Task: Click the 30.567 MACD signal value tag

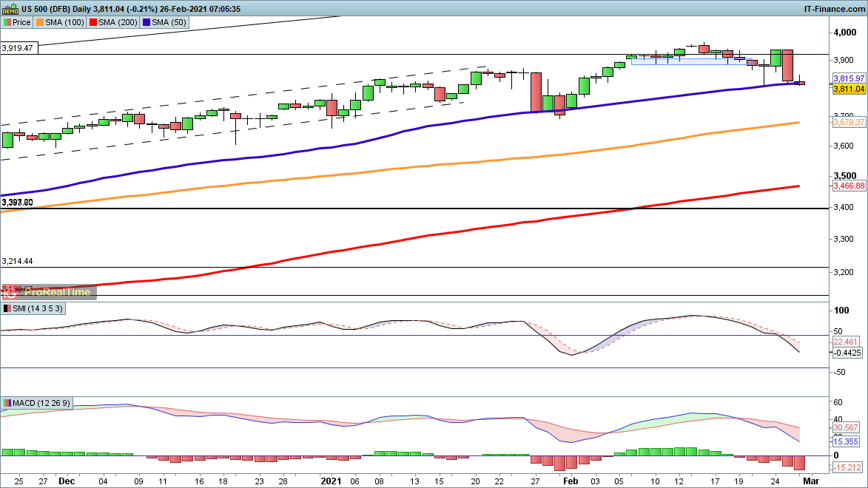Action: [x=845, y=427]
